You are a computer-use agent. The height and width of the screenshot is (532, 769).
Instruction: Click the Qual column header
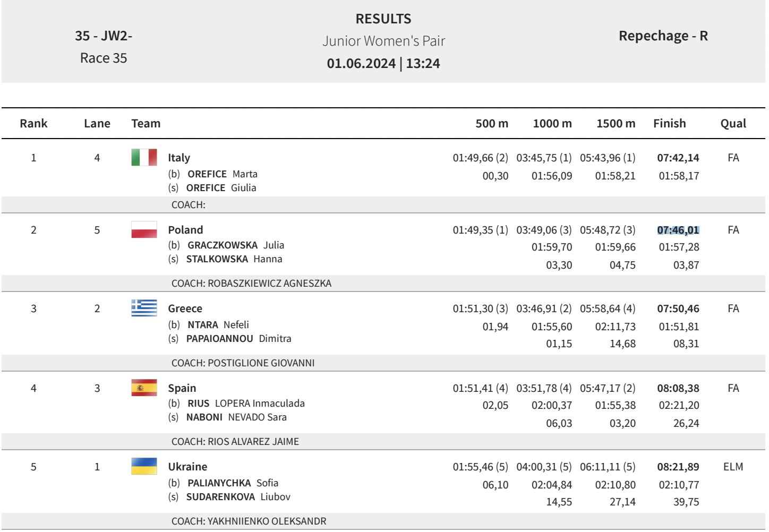pyautogui.click(x=733, y=124)
